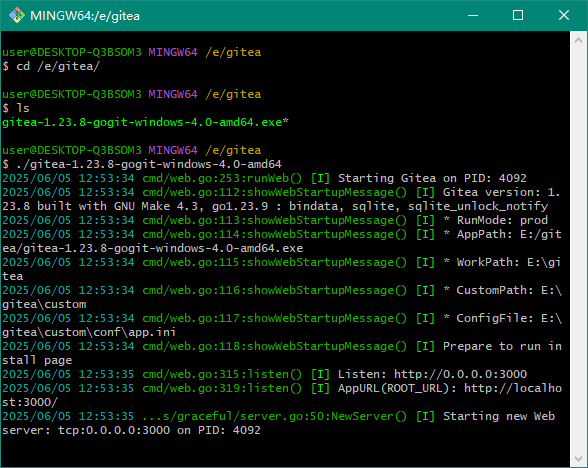Click the cmd/web.go:315:listen() source reference
588x468 pixels.
point(222,374)
